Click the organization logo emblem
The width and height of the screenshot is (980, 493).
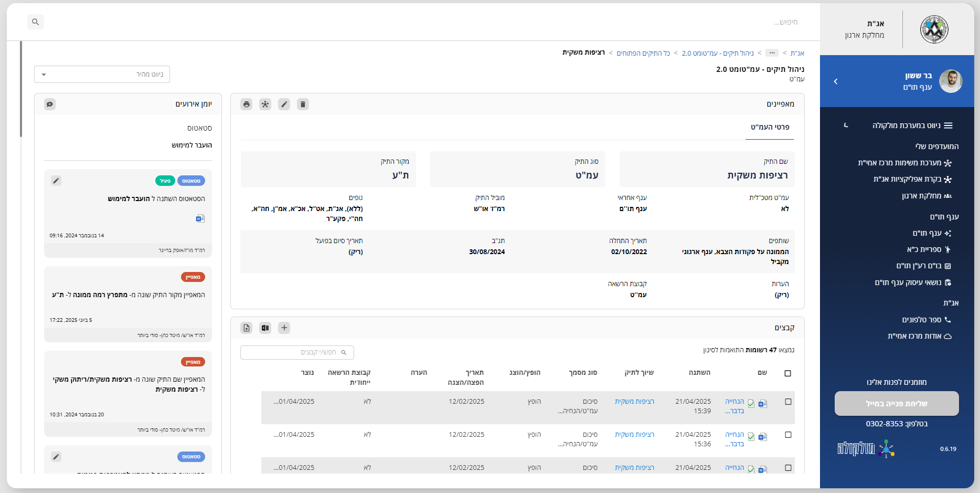[934, 29]
